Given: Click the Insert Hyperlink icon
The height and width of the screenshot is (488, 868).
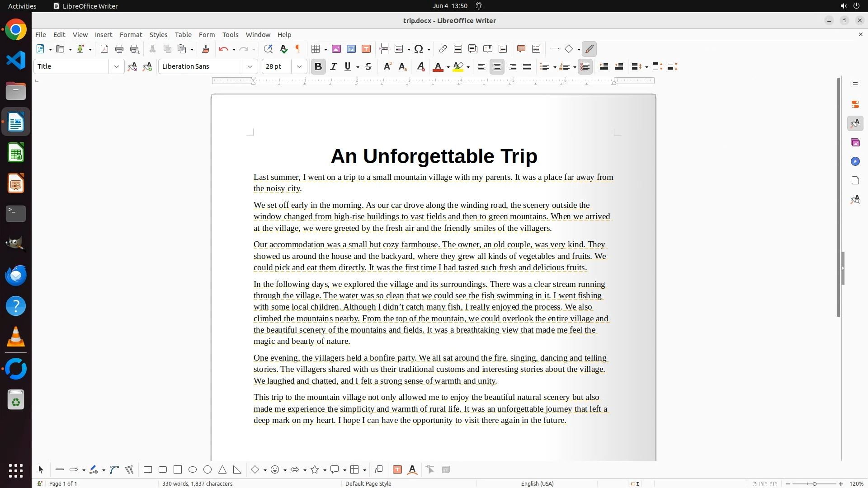Looking at the screenshot, I should 443,49.
